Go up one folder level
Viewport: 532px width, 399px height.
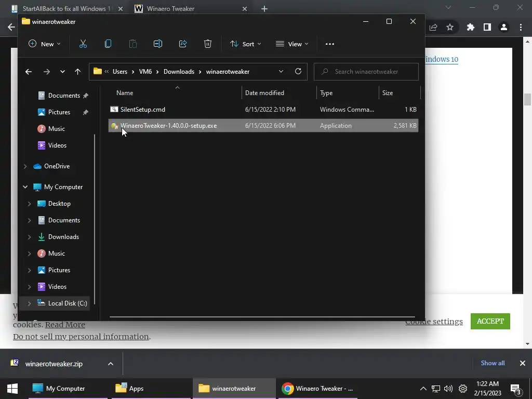coord(78,72)
